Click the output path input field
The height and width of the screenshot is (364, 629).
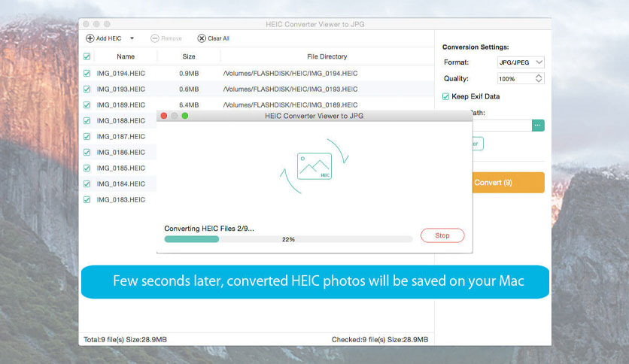pyautogui.click(x=503, y=126)
